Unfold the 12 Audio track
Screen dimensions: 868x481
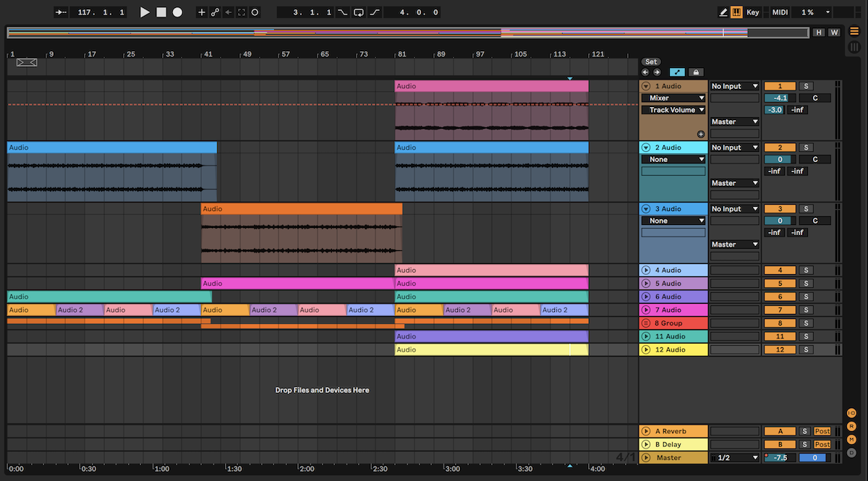646,350
